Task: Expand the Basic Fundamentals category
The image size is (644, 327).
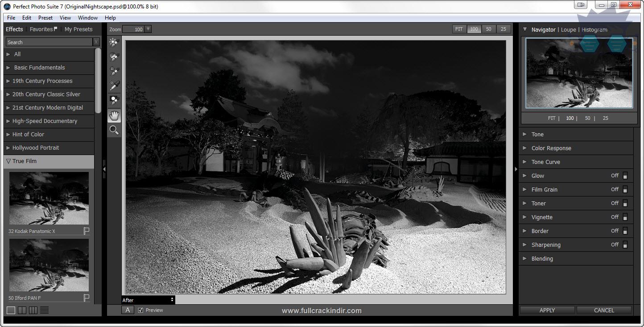Action: click(49, 68)
